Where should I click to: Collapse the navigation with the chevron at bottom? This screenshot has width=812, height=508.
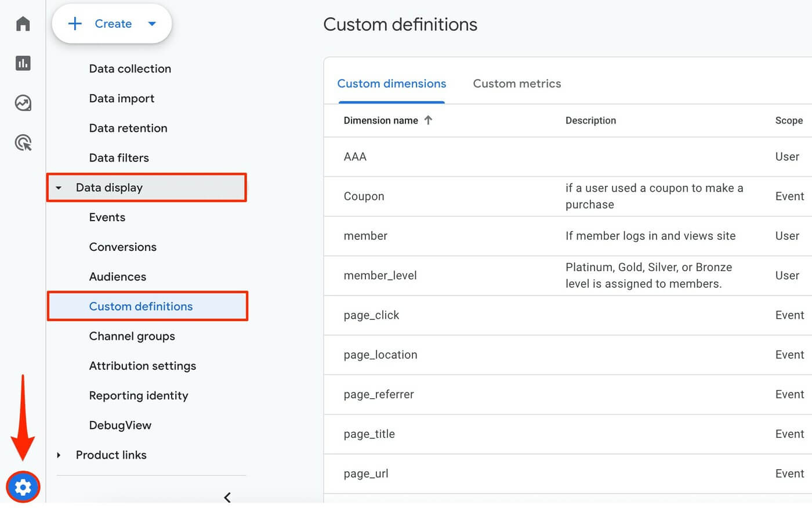pos(227,497)
